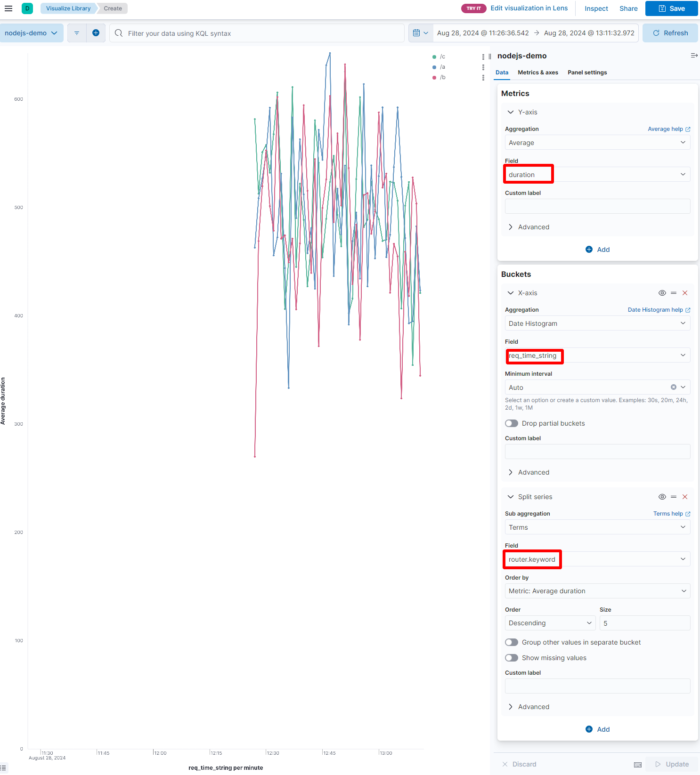
Task: Toggle the chart legend list icon
Action: pyautogui.click(x=4, y=768)
